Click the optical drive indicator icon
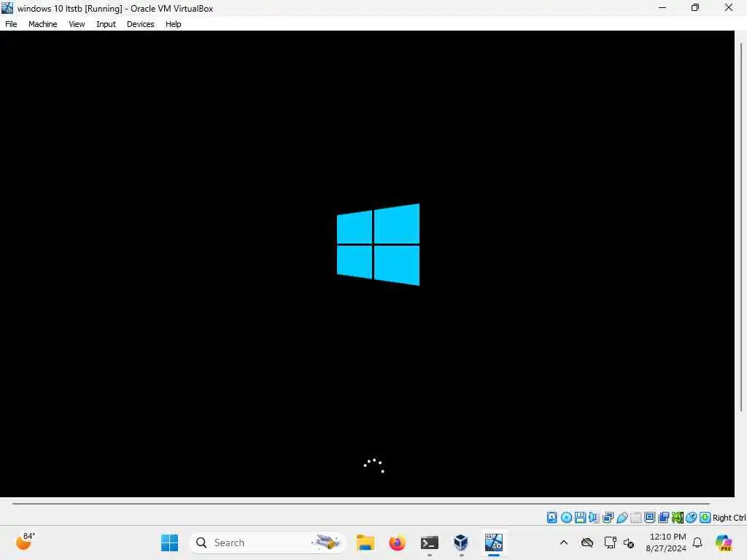The image size is (747, 560). tap(566, 518)
